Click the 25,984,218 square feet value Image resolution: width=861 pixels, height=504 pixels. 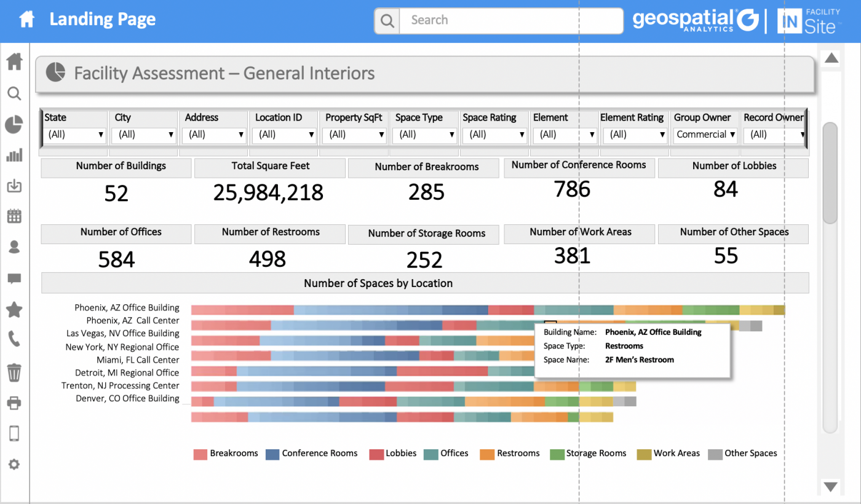tap(268, 193)
